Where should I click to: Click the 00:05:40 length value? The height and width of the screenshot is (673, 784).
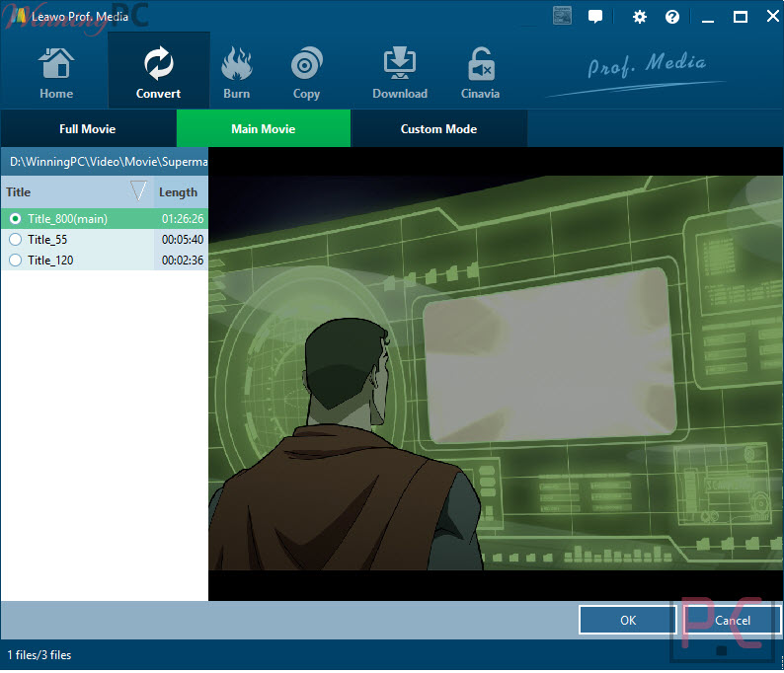click(183, 240)
